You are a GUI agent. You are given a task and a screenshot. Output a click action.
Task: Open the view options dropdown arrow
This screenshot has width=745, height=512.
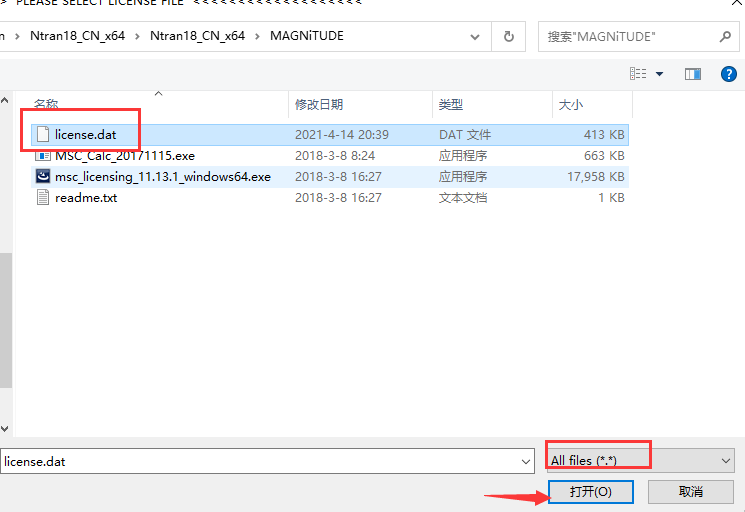[659, 74]
